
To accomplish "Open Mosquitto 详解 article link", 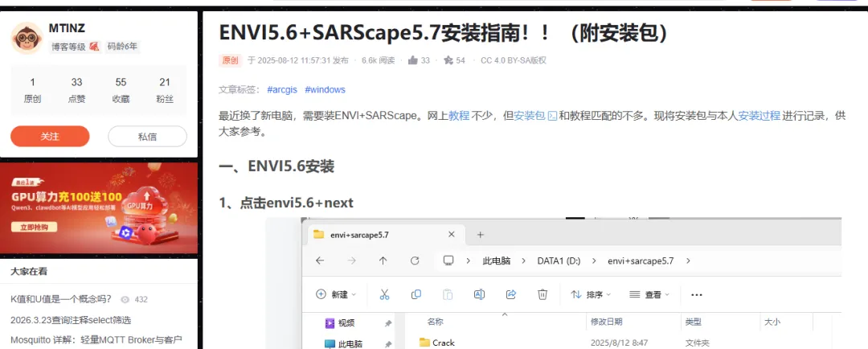I will (x=96, y=339).
